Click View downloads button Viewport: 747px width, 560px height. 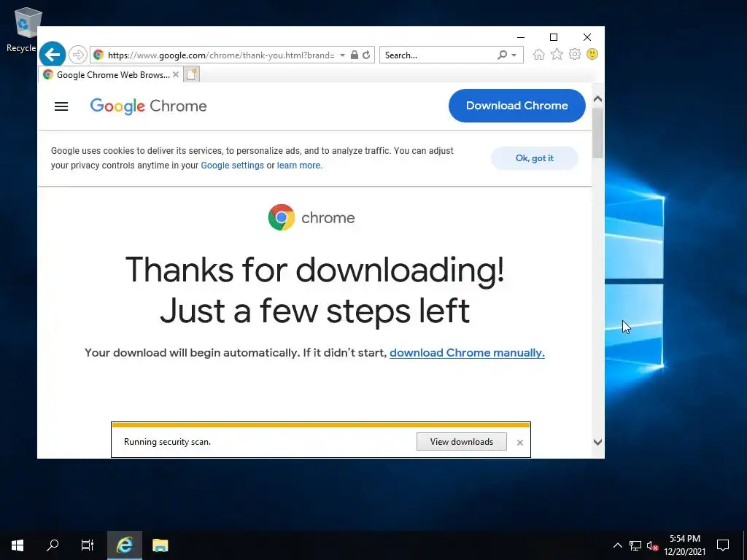(x=462, y=441)
